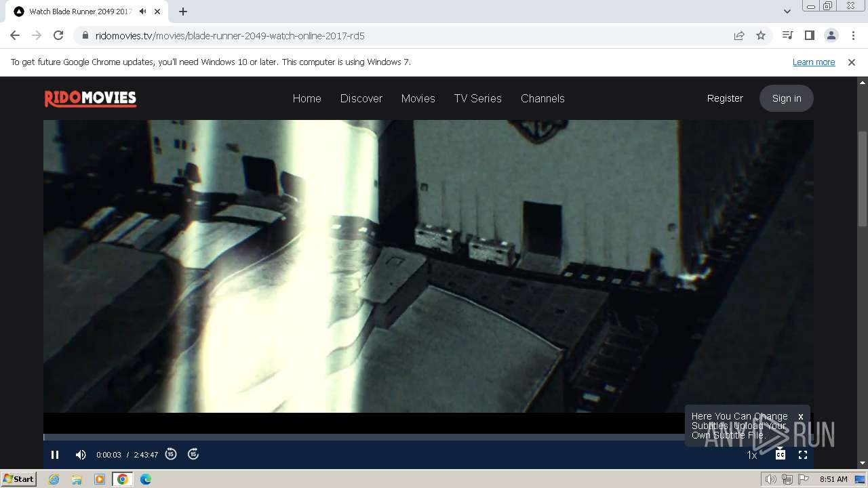This screenshot has width=868, height=488.
Task: Reload the current page
Action: (x=58, y=35)
